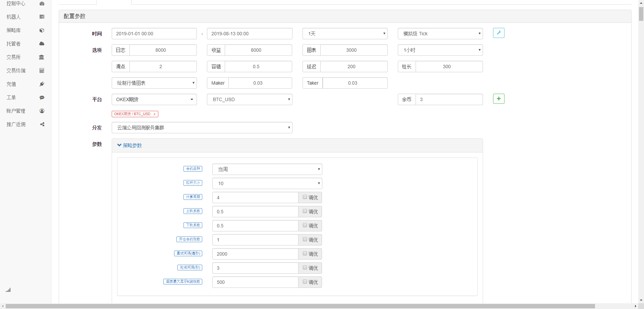Open 推广返佣 share icon in sidebar
The height and width of the screenshot is (309, 644).
click(42, 124)
